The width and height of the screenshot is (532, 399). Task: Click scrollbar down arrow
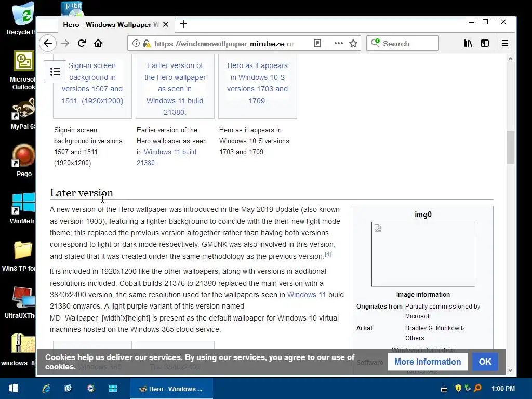tap(510, 370)
